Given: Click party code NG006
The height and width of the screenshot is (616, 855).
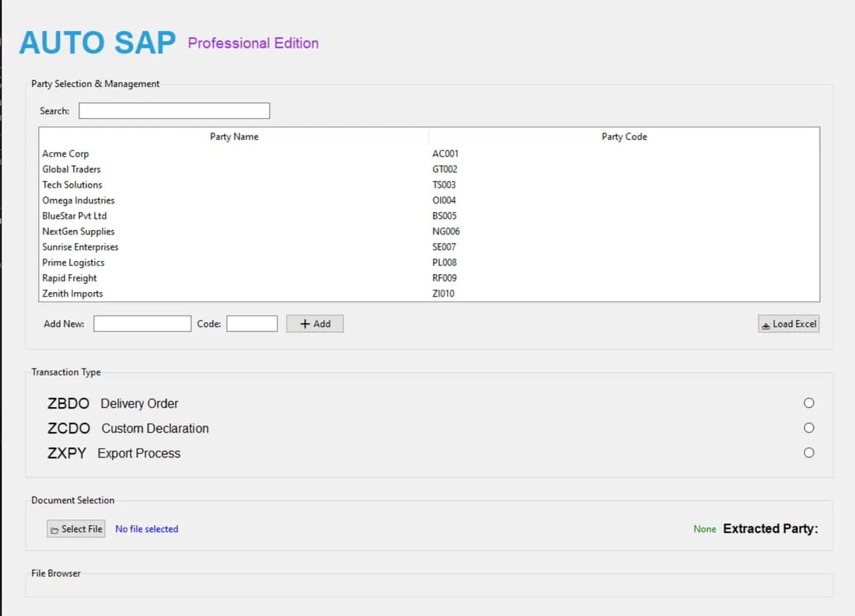Looking at the screenshot, I should [x=446, y=231].
